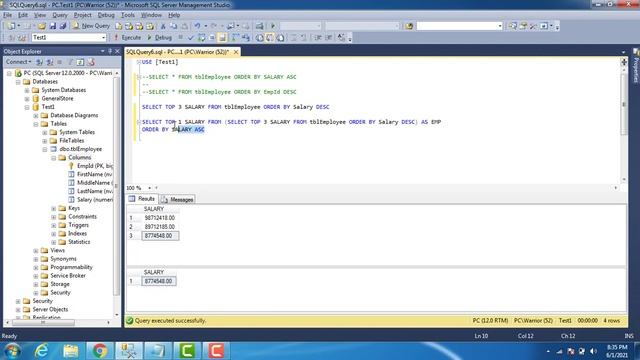Image resolution: width=640 pixels, height=360 pixels.
Task: Collapse the Tables node
Action: (x=36, y=124)
